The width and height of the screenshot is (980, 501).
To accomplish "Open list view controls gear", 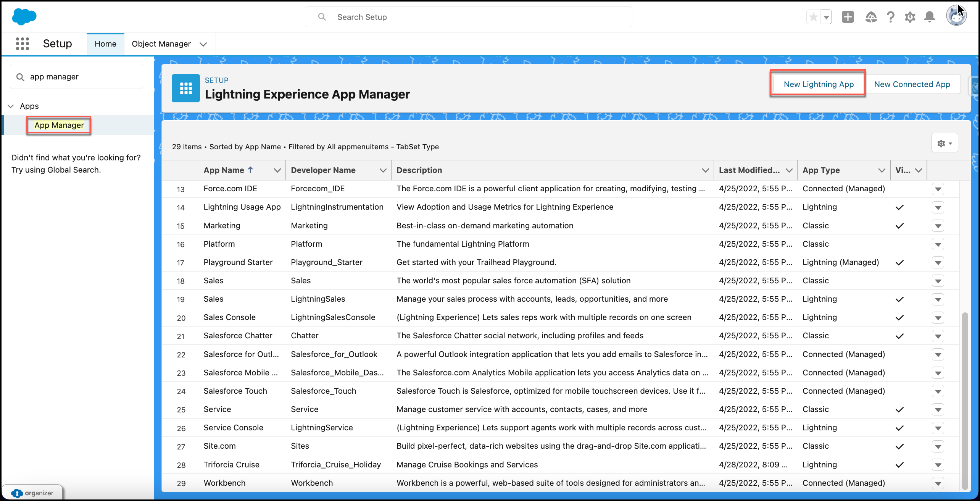I will pos(945,143).
